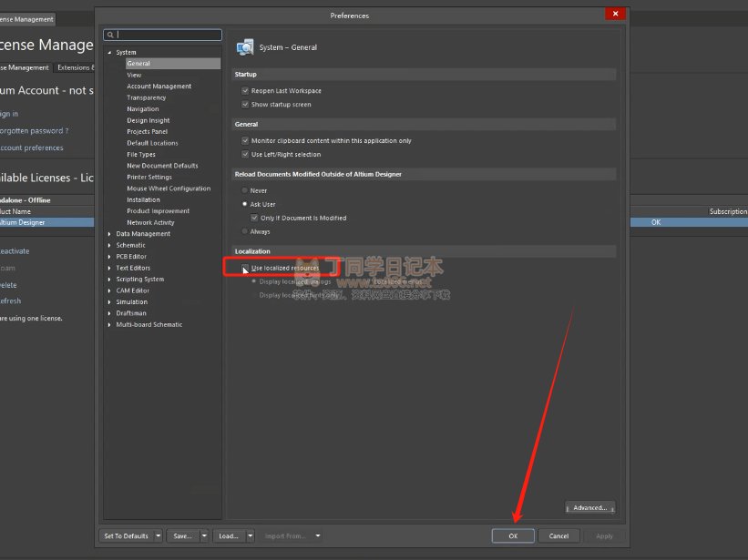
Task: Open File Types preferences page
Action: [141, 155]
